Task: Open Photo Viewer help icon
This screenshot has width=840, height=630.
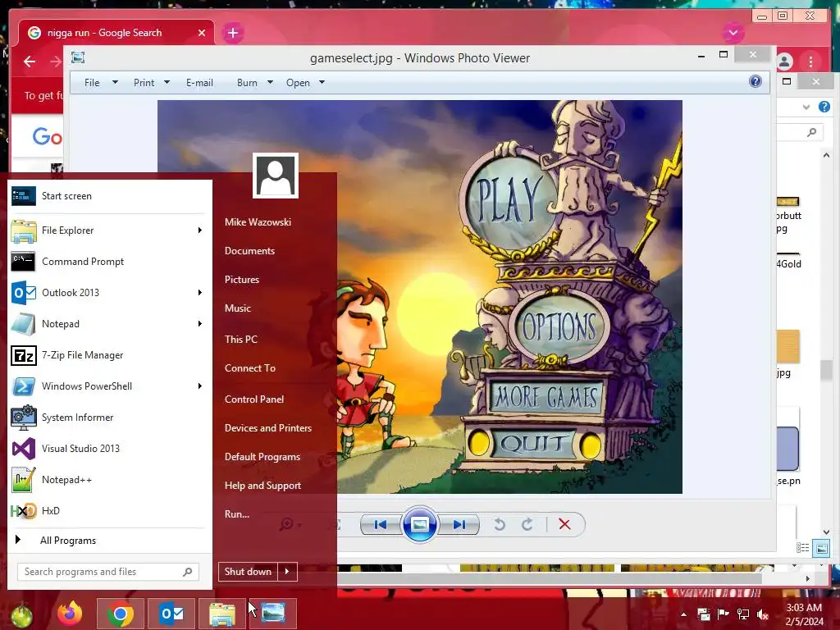Action: click(756, 81)
